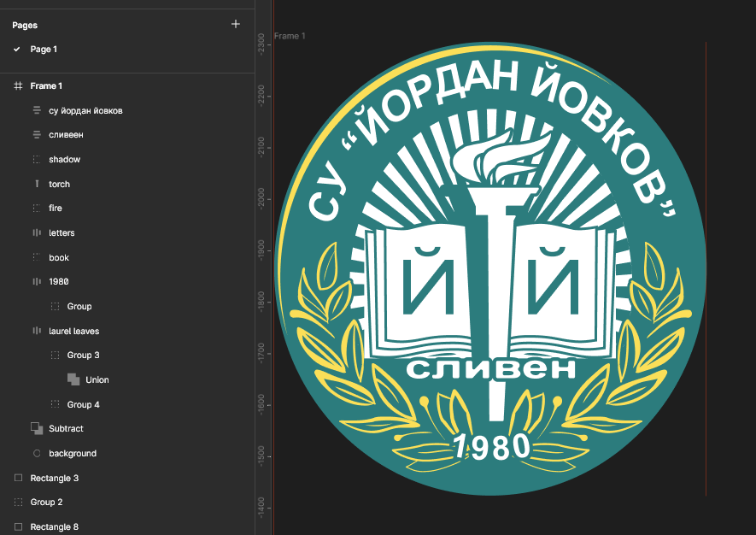
Task: Open Page 1 in the Pages list
Action: point(44,50)
